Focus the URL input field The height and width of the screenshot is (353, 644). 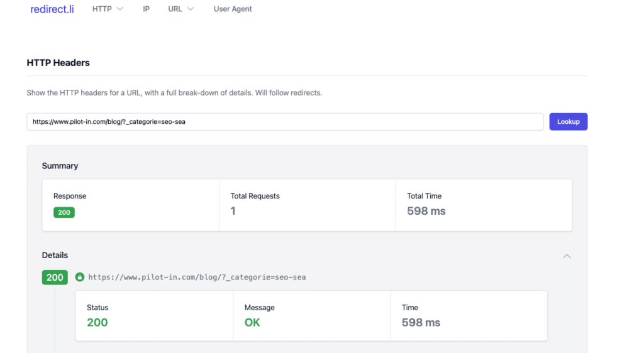285,122
